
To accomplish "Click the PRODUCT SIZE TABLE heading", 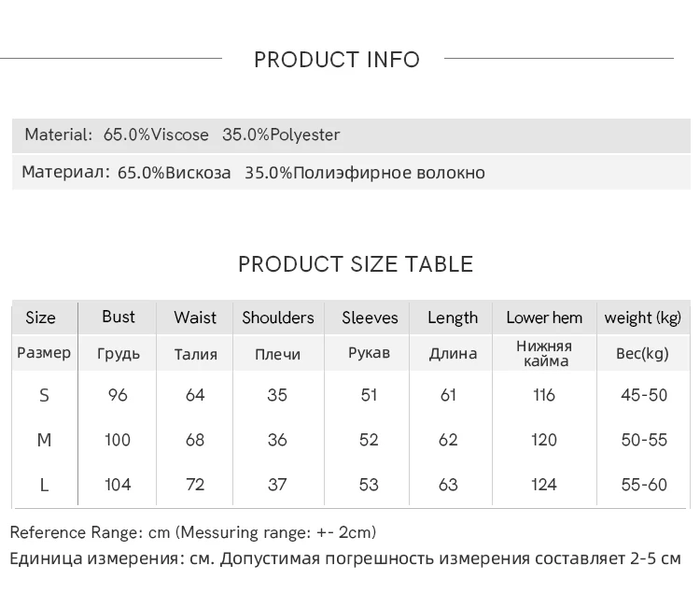I will coord(356,264).
